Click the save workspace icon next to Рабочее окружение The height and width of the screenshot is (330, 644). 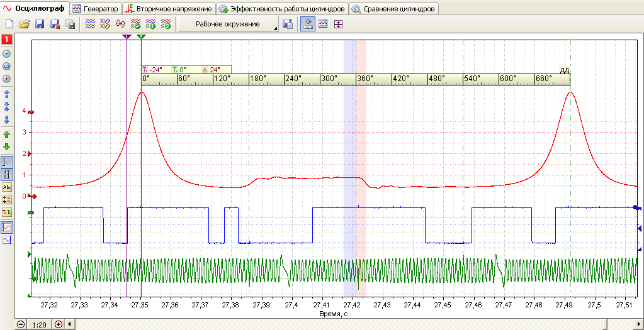pos(288,24)
